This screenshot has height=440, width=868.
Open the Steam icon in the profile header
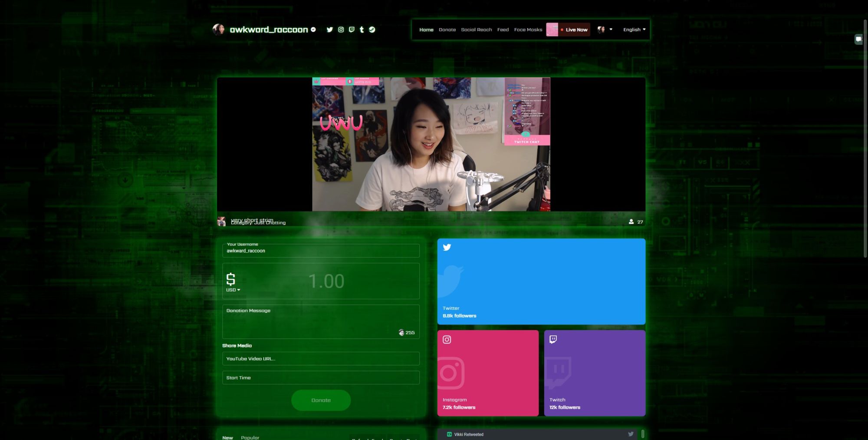[372, 30]
